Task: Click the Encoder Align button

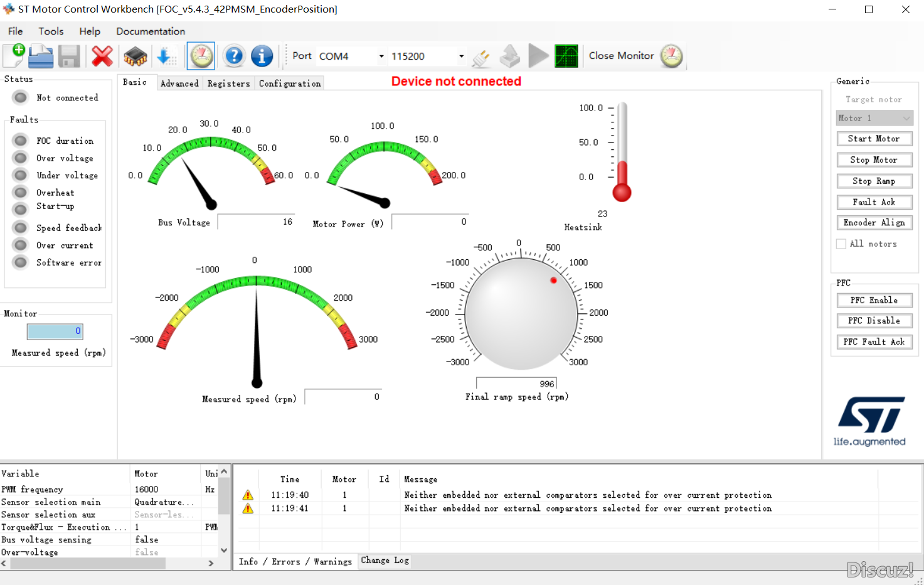Action: click(874, 223)
